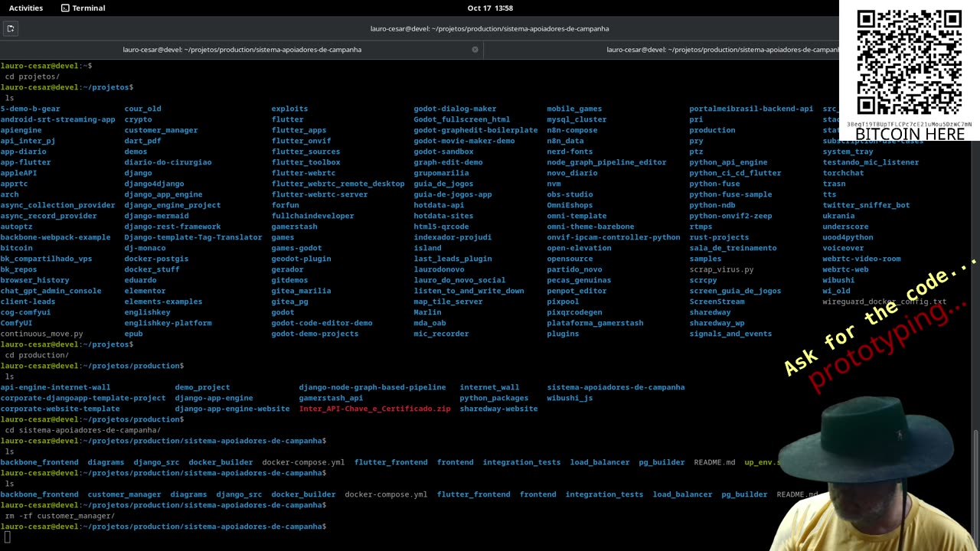Select the 'corporate-website-template' directory name
The image size is (980, 551).
click(60, 409)
